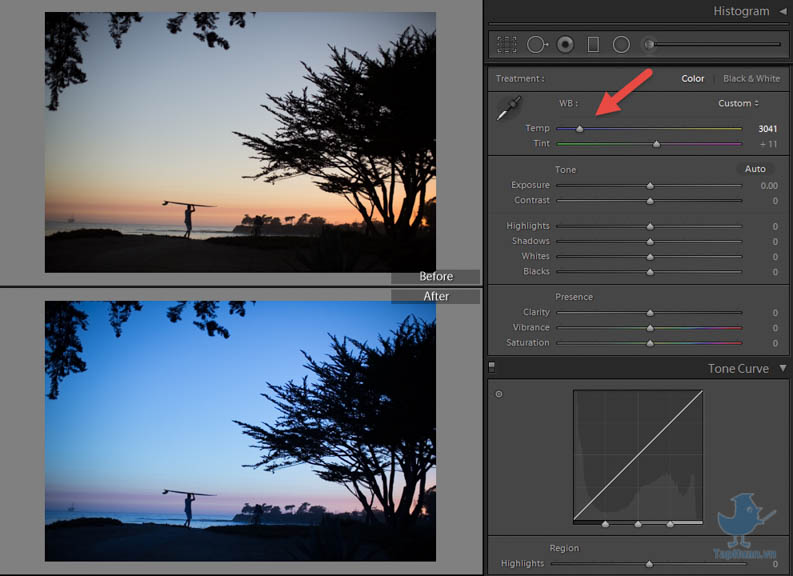
Task: Click the Tone Curve target adjustment tool
Action: tap(499, 394)
